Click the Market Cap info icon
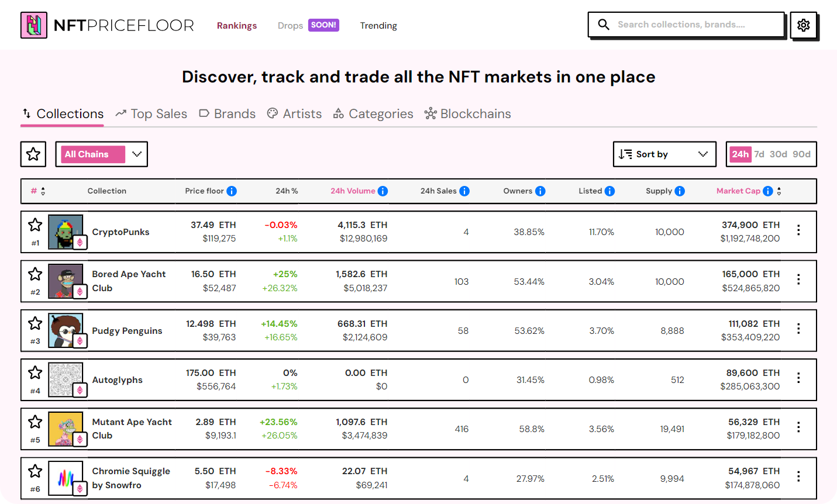This screenshot has width=837, height=504. pos(768,191)
